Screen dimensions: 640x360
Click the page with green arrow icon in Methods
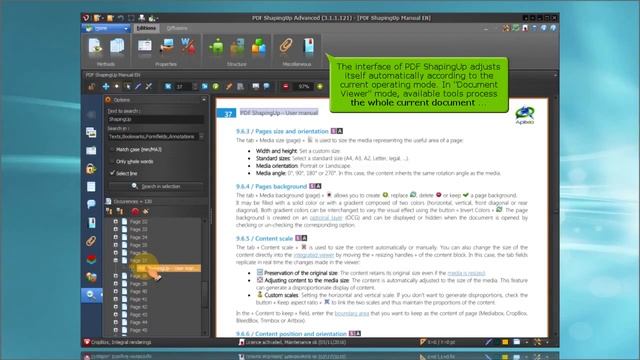pyautogui.click(x=95, y=47)
